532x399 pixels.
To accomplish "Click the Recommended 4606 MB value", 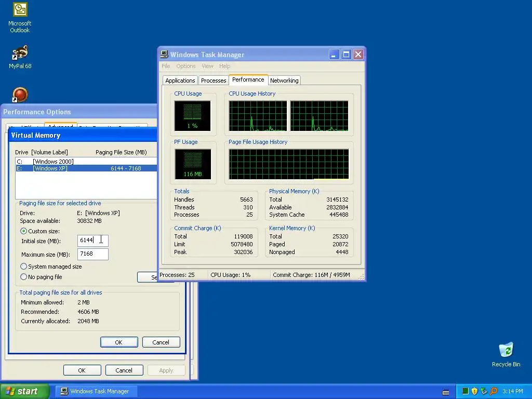I will point(88,312).
